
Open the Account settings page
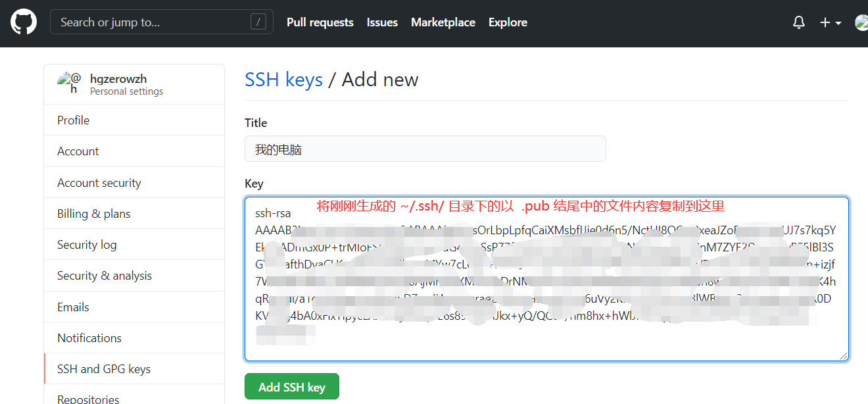[134, 151]
